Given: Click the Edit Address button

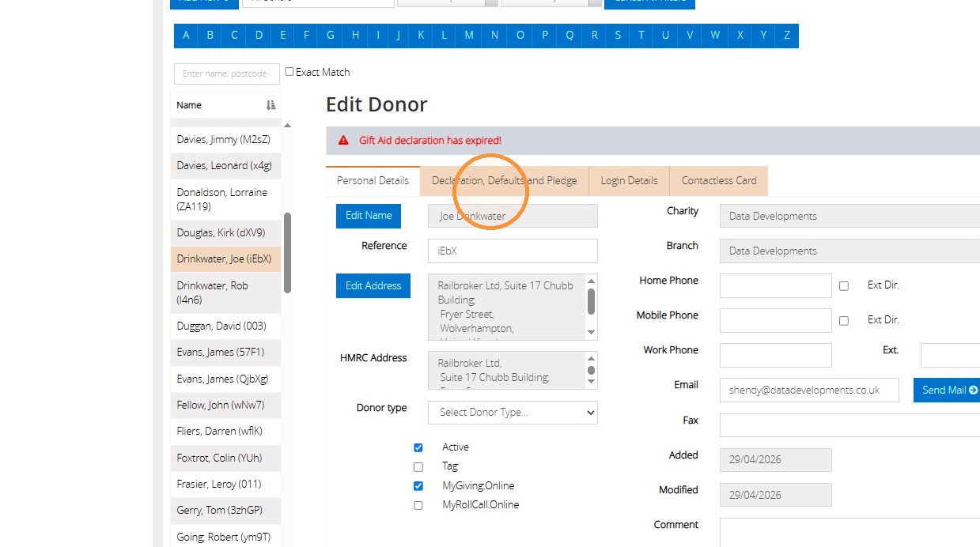Looking at the screenshot, I should [x=373, y=286].
